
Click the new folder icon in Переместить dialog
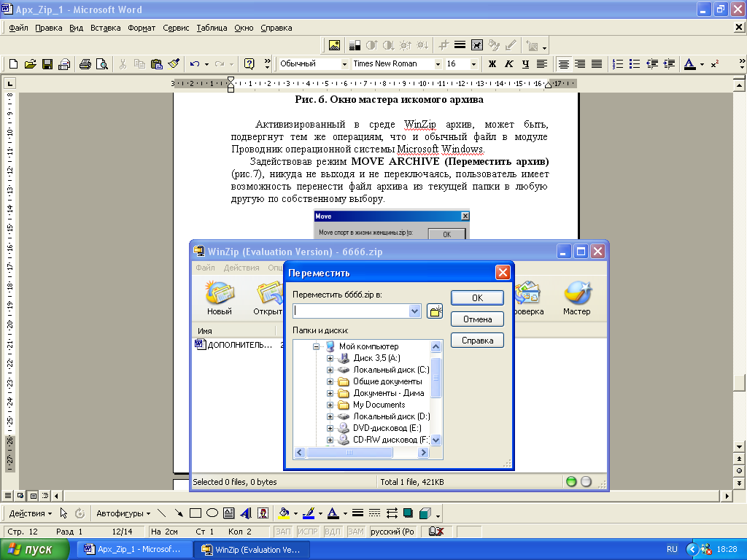[x=435, y=311]
